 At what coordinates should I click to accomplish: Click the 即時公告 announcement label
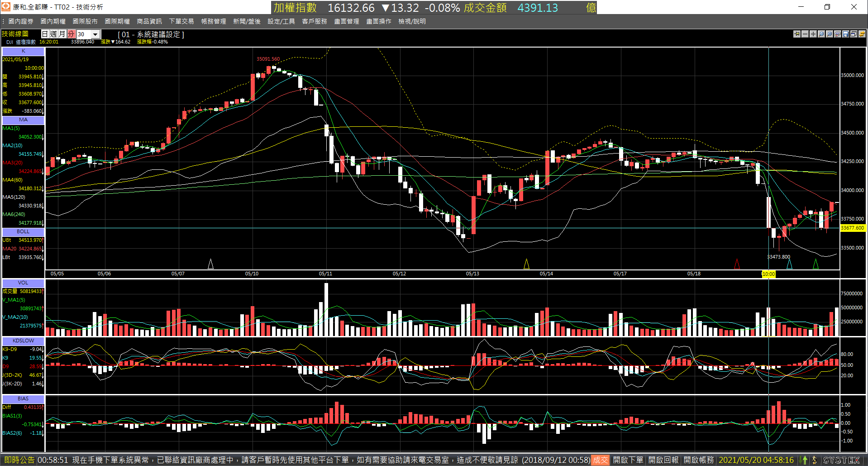tap(19, 460)
